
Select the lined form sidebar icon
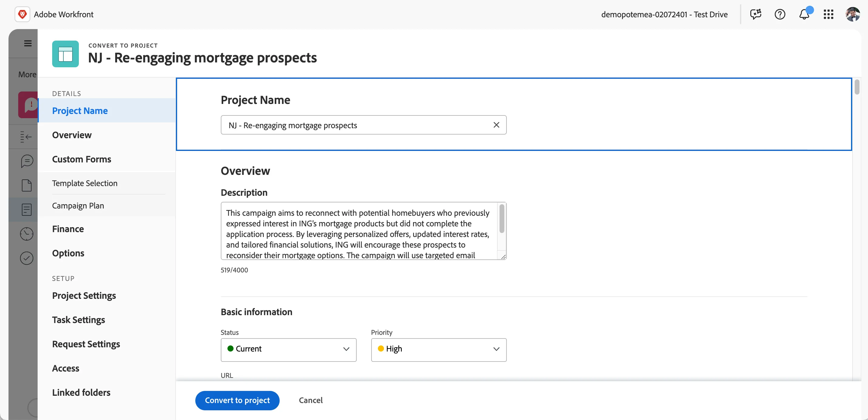[27, 209]
